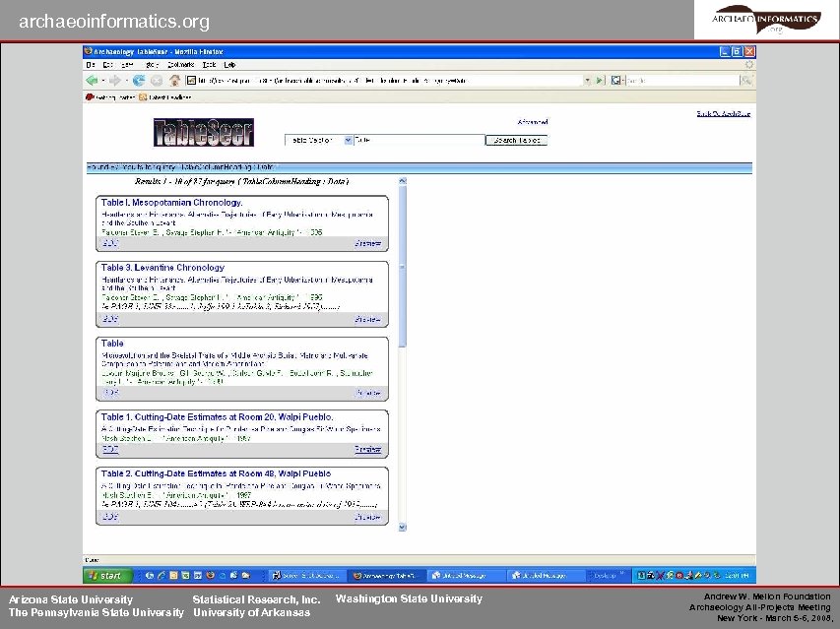Open Table 3. Levantine Chronology result
840x629 pixels.
click(162, 268)
